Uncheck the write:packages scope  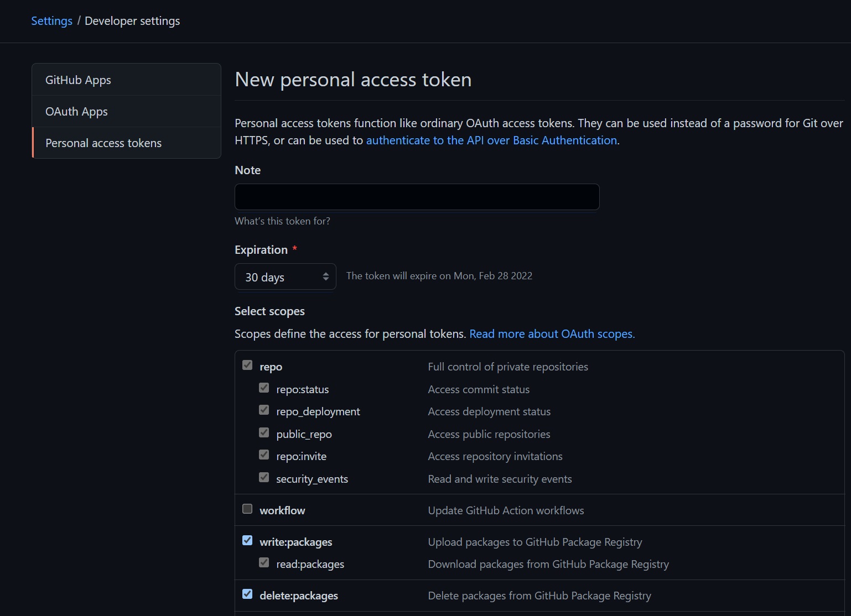tap(247, 541)
